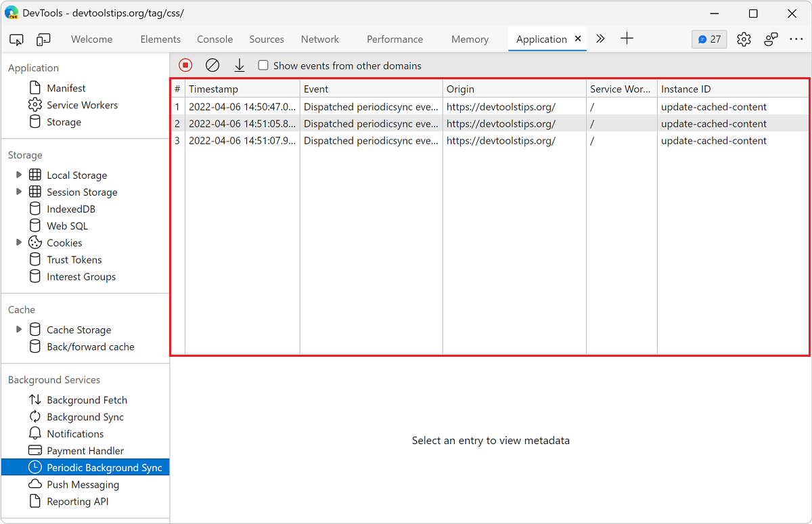This screenshot has width=812, height=524.
Task: Select the inspect element cursor icon
Action: coord(16,39)
